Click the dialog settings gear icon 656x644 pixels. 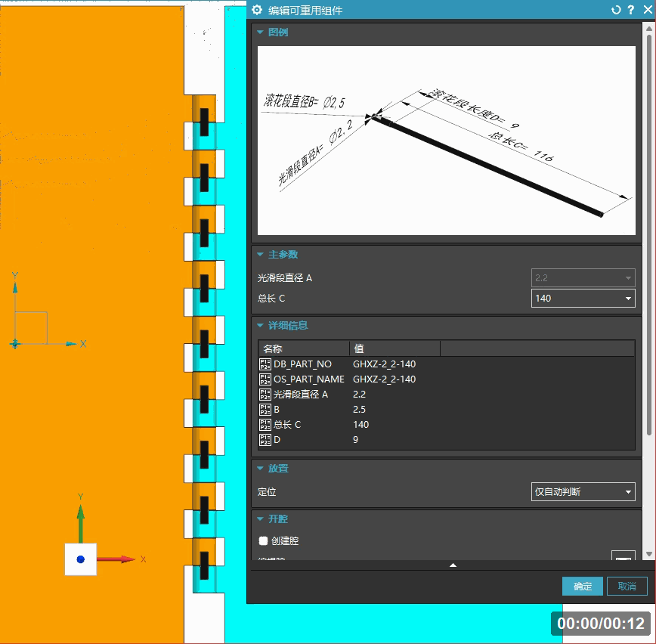[257, 10]
